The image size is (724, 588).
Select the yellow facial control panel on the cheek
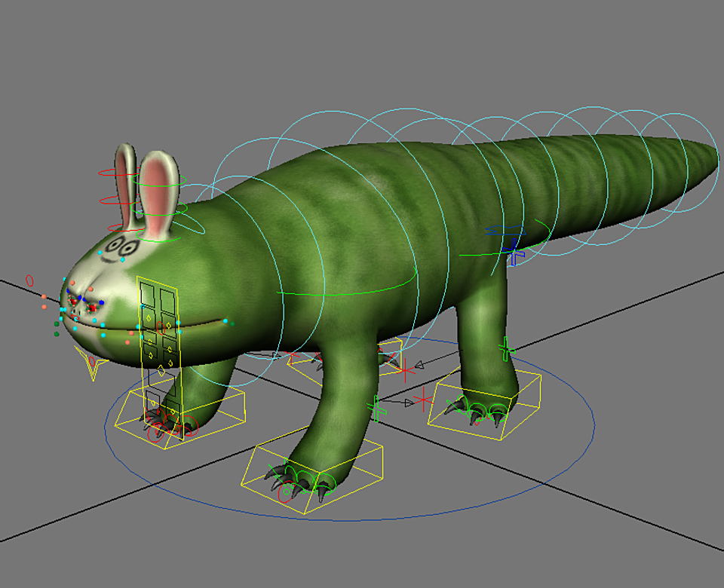[x=160, y=357]
